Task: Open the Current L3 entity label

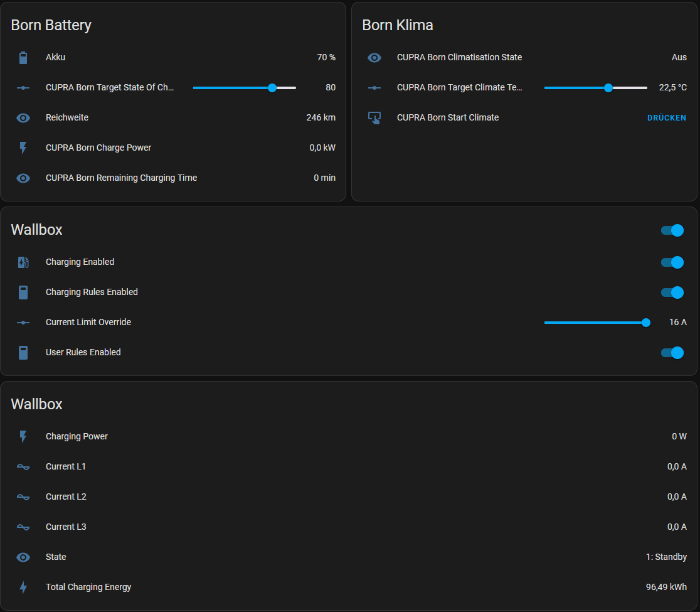Action: [66, 527]
